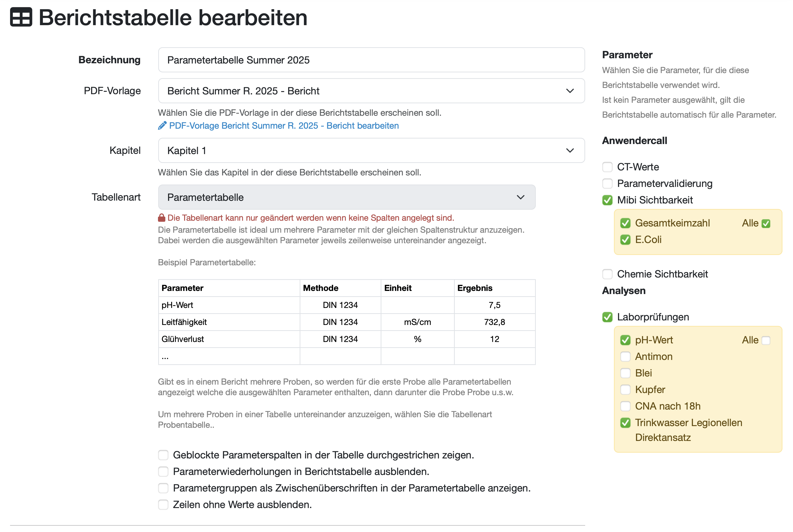This screenshot has width=793, height=532.
Task: Deselect the Gesamtkeimzahl parameter
Action: pos(625,223)
